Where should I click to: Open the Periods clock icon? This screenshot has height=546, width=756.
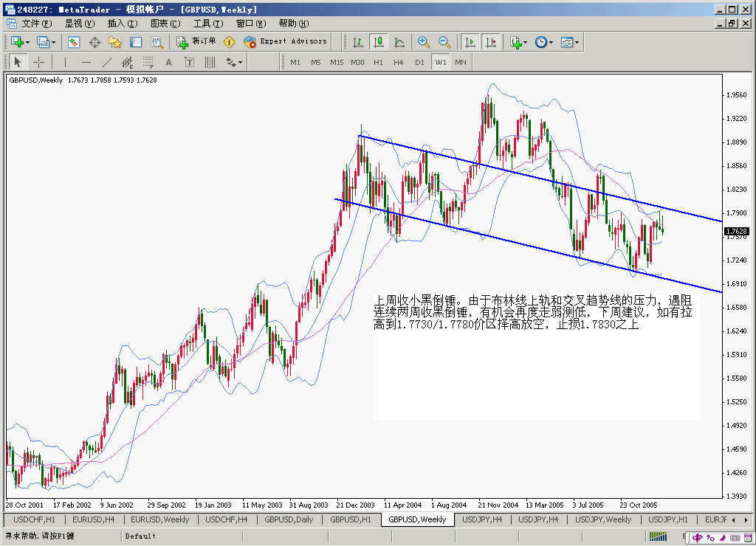click(x=541, y=42)
